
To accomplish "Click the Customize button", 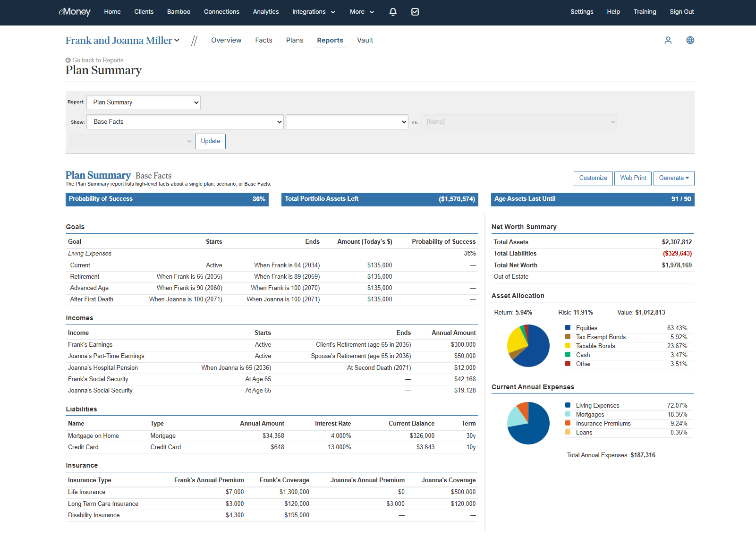I will 593,178.
